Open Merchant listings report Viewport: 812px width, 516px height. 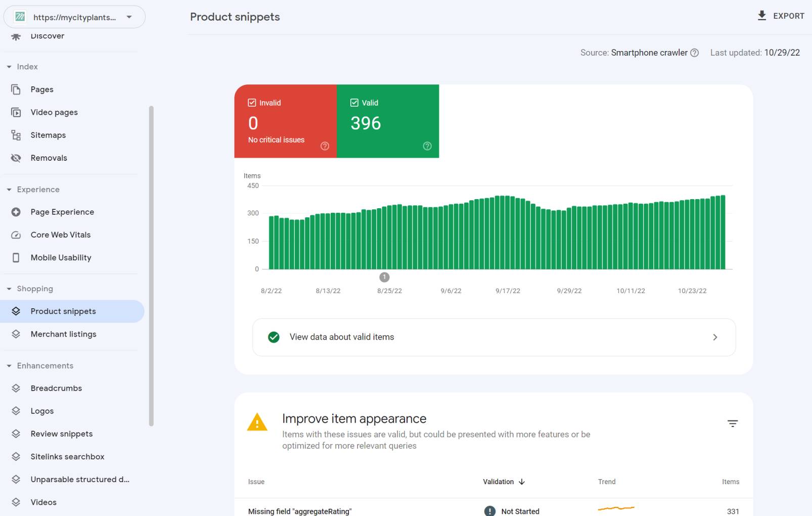[63, 334]
